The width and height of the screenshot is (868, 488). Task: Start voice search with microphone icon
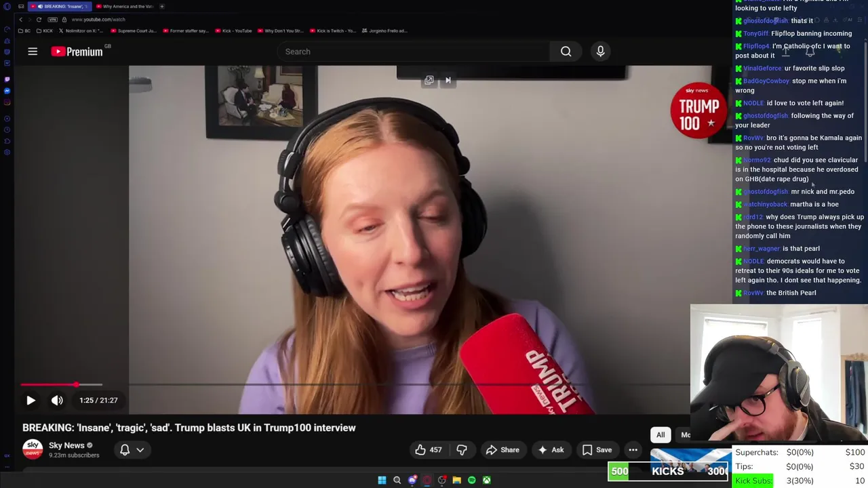600,52
